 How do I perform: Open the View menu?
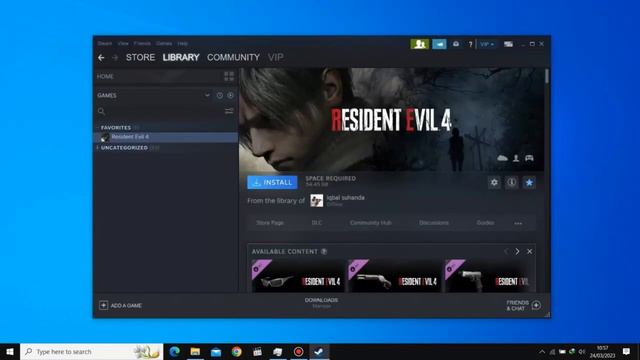(x=123, y=43)
